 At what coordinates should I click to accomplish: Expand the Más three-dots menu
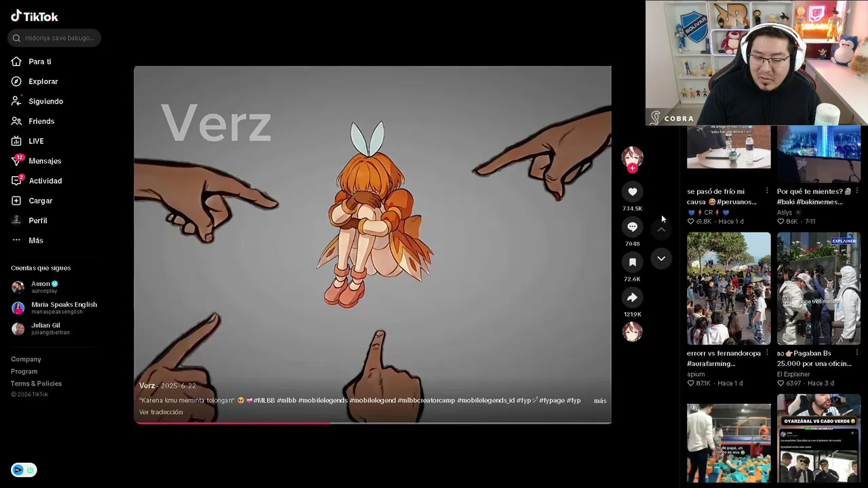[x=16, y=241]
